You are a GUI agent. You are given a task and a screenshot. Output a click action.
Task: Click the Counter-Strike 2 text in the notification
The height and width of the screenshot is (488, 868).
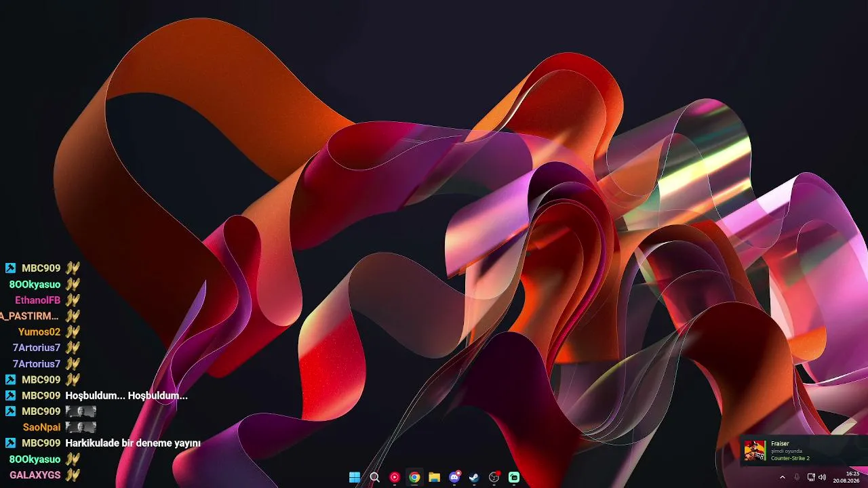(790, 458)
